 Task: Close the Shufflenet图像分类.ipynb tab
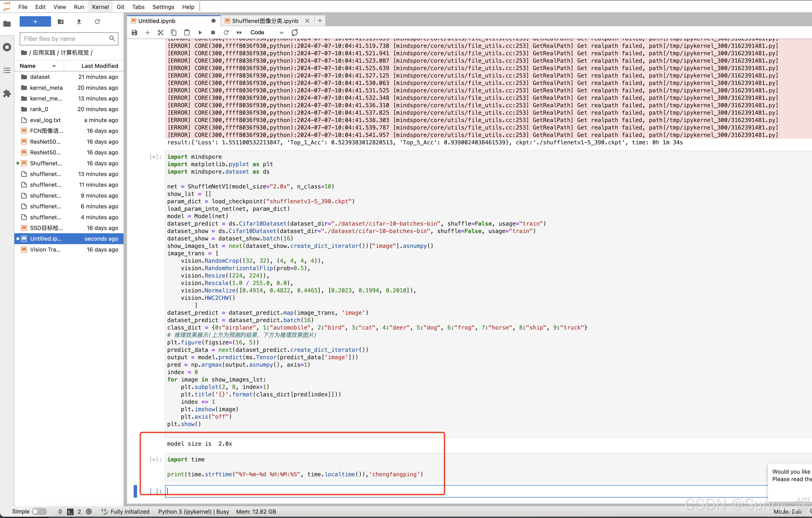pyautogui.click(x=307, y=21)
